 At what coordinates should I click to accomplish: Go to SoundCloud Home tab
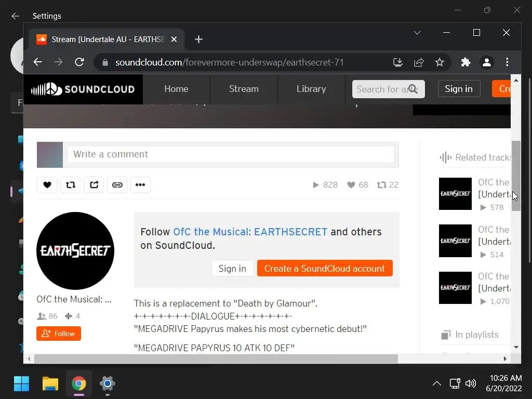pyautogui.click(x=177, y=89)
